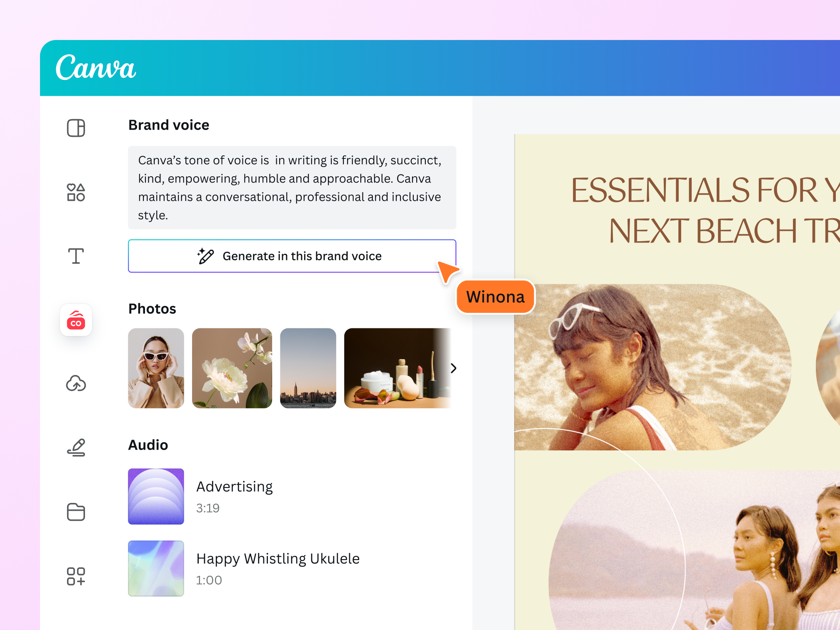Open the Uploads cloud icon
Viewport: 840px width, 630px height.
click(x=76, y=384)
